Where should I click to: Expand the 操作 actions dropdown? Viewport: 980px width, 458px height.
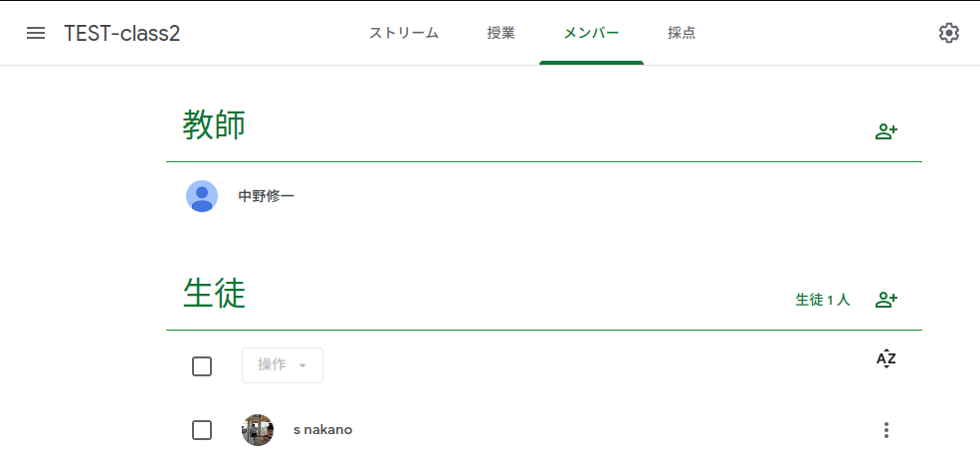pyautogui.click(x=283, y=365)
